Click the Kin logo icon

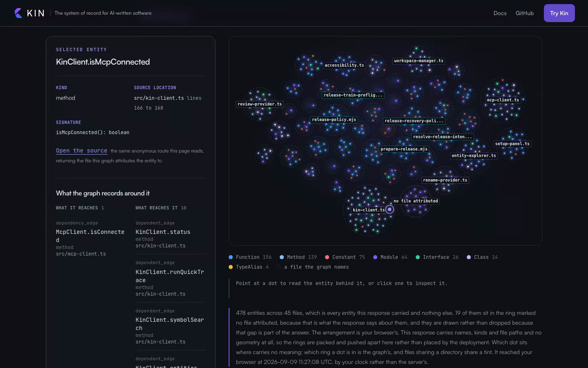tap(18, 13)
